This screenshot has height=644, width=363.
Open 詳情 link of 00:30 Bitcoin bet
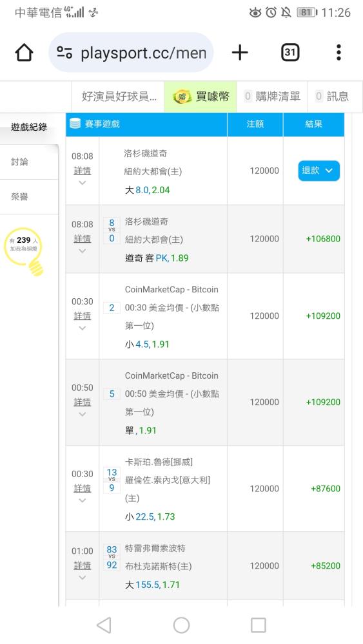coord(83,316)
